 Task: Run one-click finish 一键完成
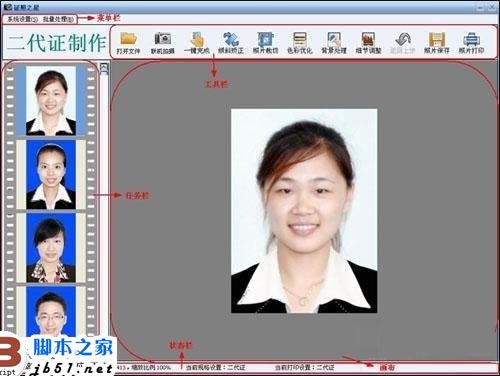coord(197,43)
